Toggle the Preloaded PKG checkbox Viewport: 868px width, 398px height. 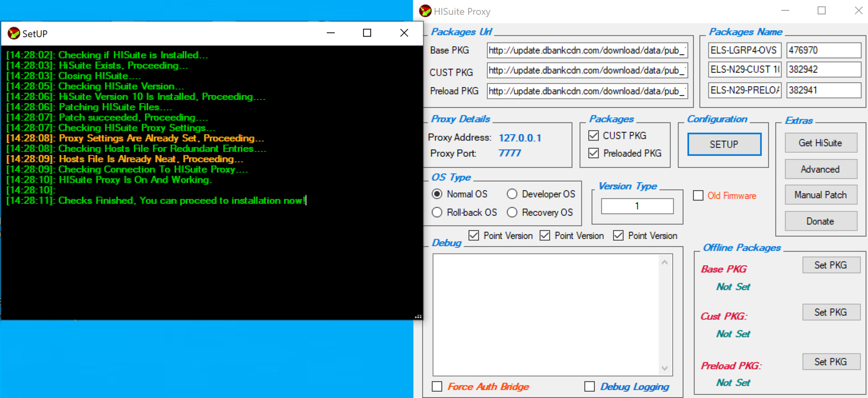pos(594,153)
